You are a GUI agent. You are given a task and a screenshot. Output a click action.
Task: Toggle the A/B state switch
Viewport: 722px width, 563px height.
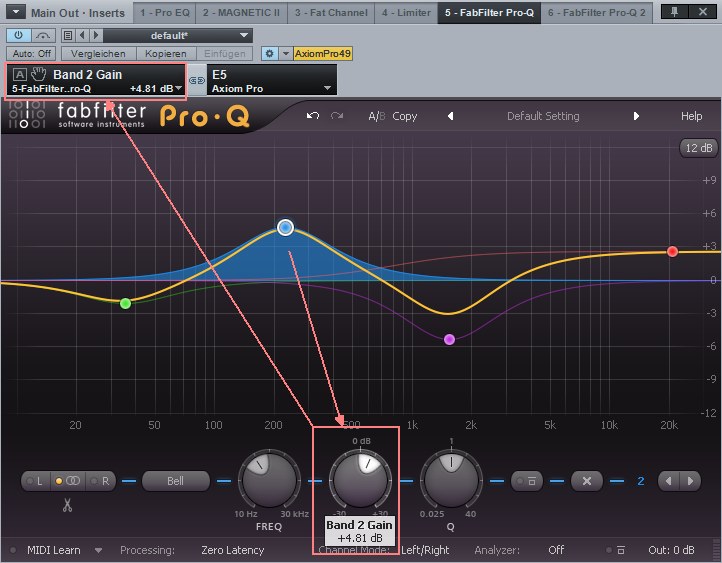pos(377,116)
